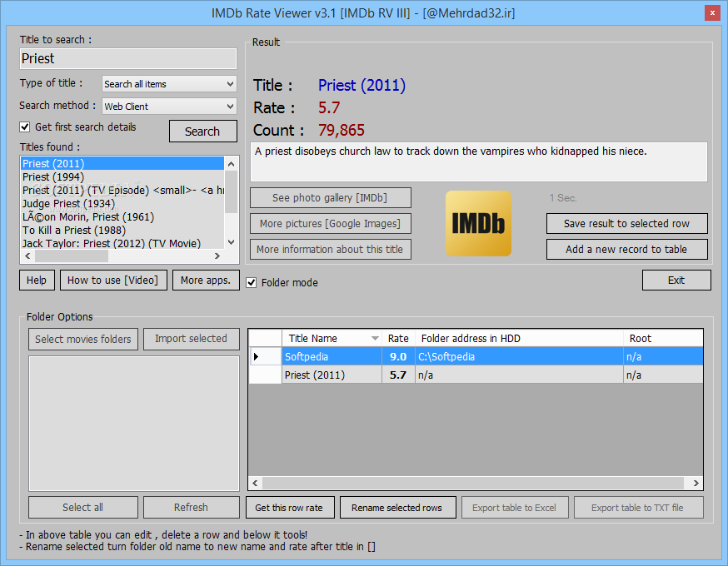728x566 pixels.
Task: Click the movies folders list box
Action: click(134, 424)
